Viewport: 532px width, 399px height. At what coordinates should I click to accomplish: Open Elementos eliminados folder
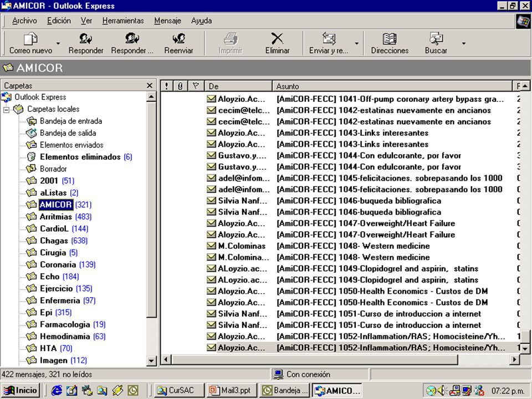pyautogui.click(x=80, y=157)
